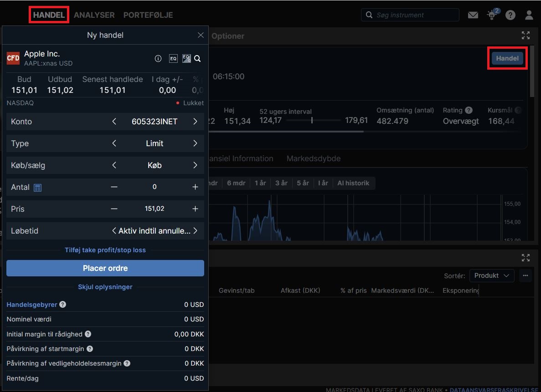Open the PORTEFØLJE main menu
Screen dimensions: 541x392
(149, 15)
